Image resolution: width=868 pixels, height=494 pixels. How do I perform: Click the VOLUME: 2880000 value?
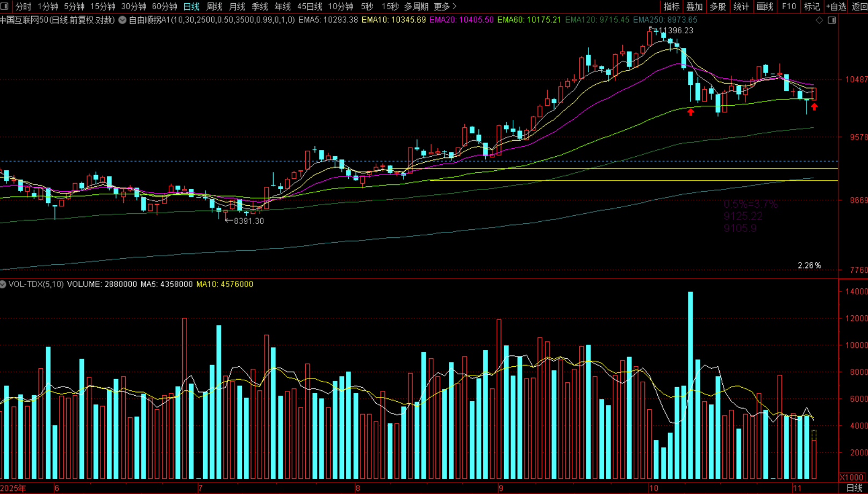pyautogui.click(x=102, y=284)
